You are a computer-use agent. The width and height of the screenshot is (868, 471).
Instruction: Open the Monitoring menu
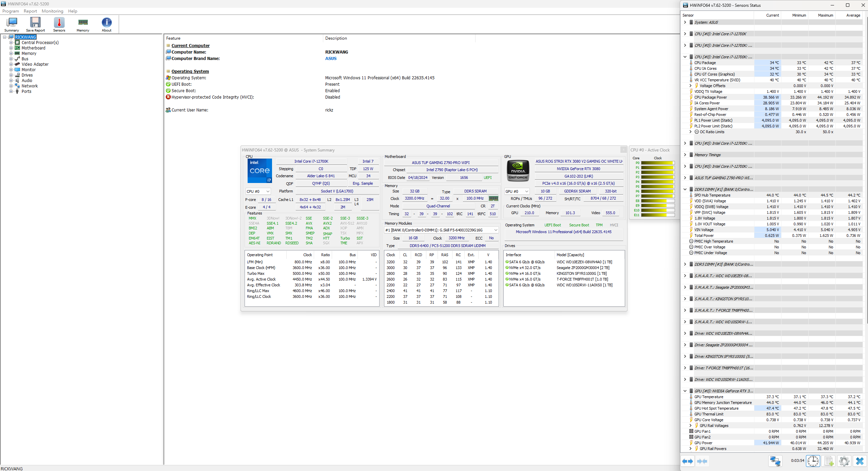point(53,11)
